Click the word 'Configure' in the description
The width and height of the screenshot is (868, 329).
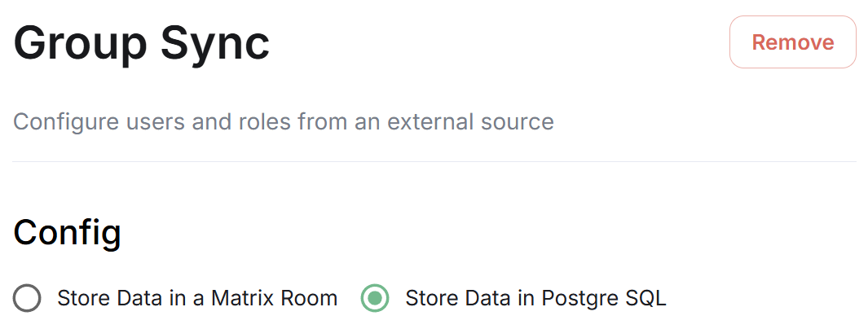(x=66, y=122)
